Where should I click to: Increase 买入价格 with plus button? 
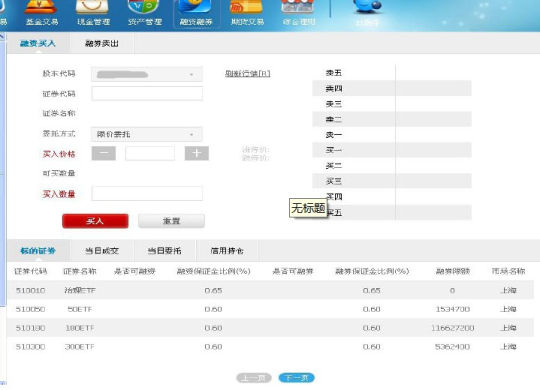197,153
